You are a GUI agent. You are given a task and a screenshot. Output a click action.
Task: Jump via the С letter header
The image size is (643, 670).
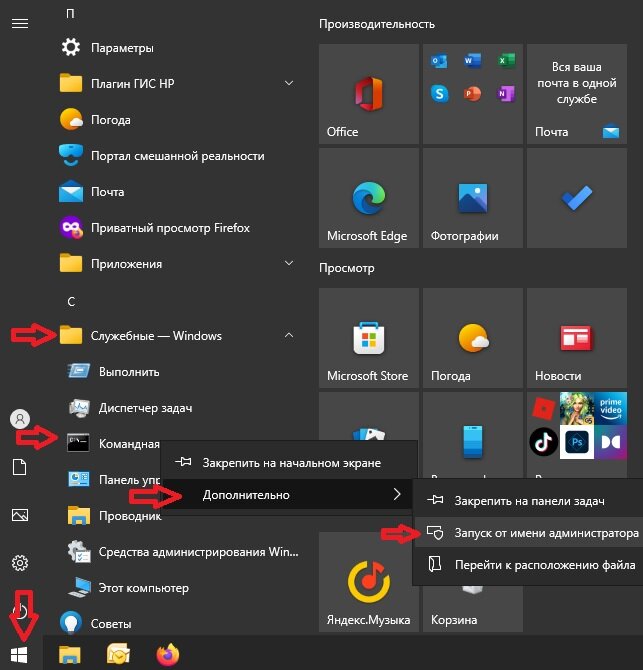tap(71, 302)
